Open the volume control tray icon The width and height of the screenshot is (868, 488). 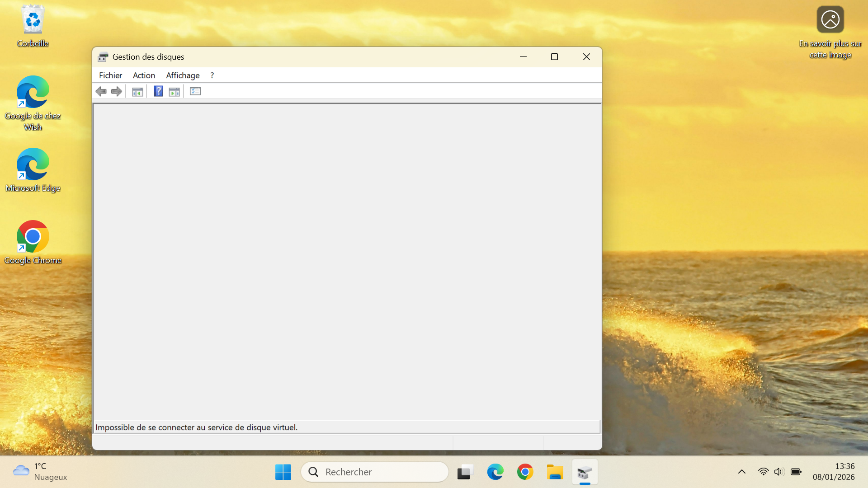[x=778, y=472]
